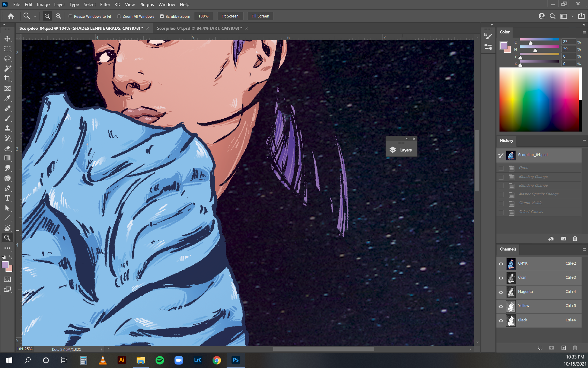This screenshot has height=368, width=588.
Task: Select the Gradient tool
Action: [x=7, y=158]
